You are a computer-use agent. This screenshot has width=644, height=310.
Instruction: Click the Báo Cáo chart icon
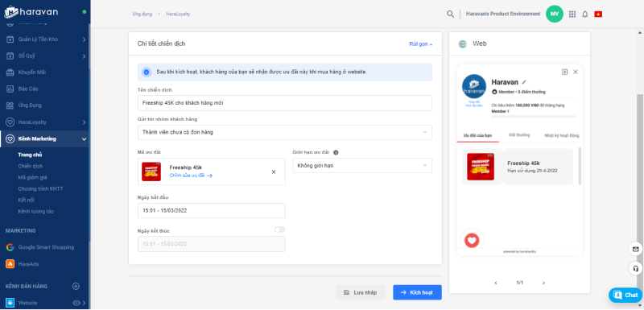tap(10, 89)
